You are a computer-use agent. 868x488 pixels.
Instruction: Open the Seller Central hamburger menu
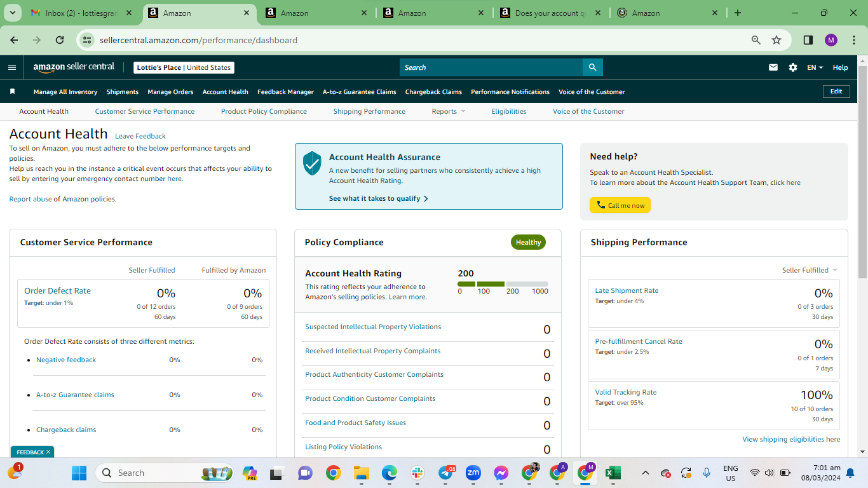click(12, 67)
